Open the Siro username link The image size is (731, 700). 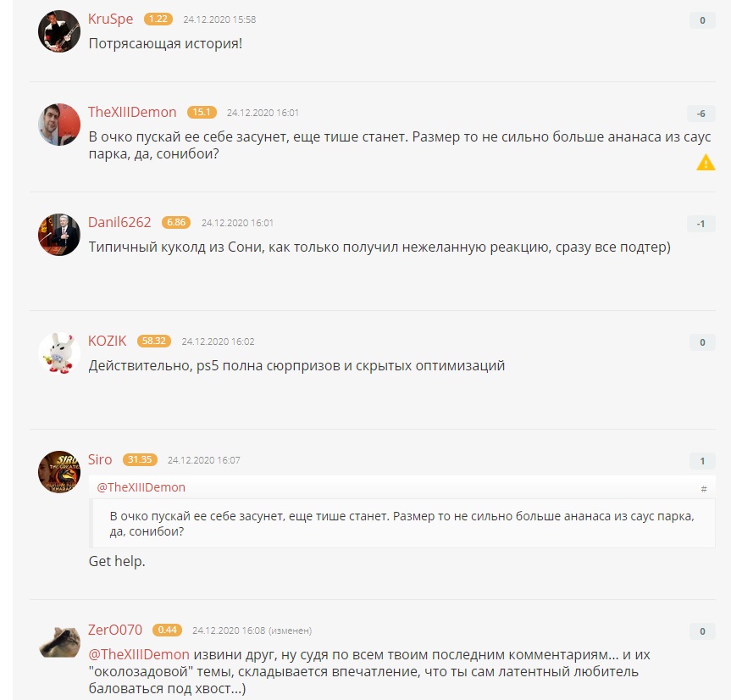click(x=100, y=459)
